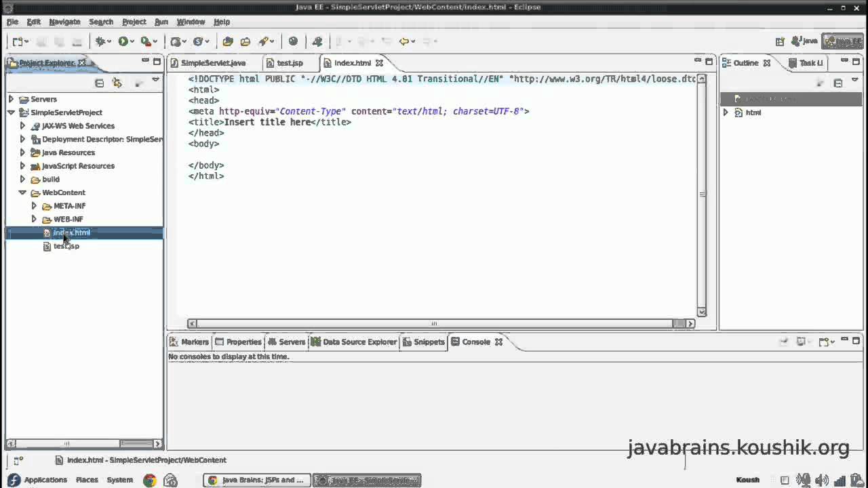Open the Search menu
The height and width of the screenshot is (488, 868).
pyautogui.click(x=101, y=22)
